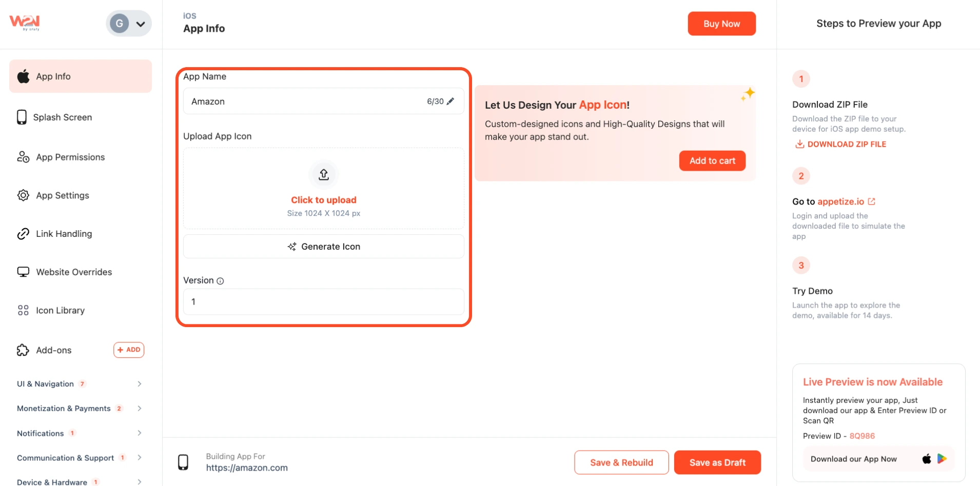Expand the Monetization & Payments section
The width and height of the screenshot is (980, 486).
click(80, 409)
